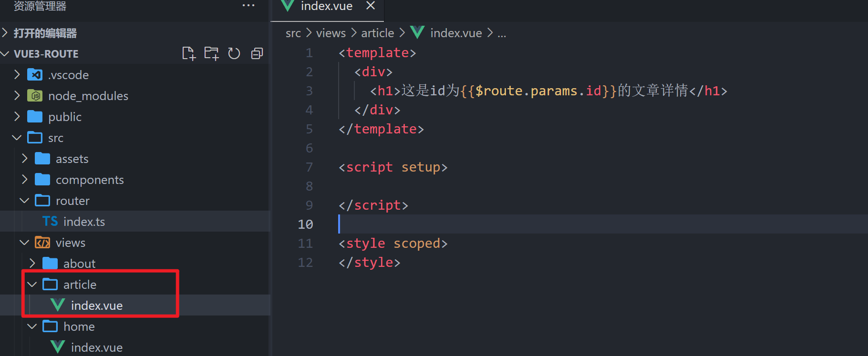The image size is (868, 356).
Task: Click the closing </script> tag
Action: (x=373, y=205)
